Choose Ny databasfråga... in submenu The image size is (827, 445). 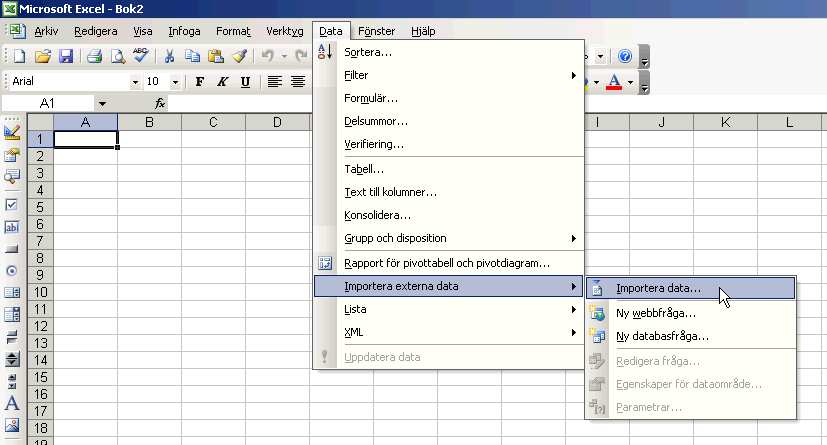point(690,336)
